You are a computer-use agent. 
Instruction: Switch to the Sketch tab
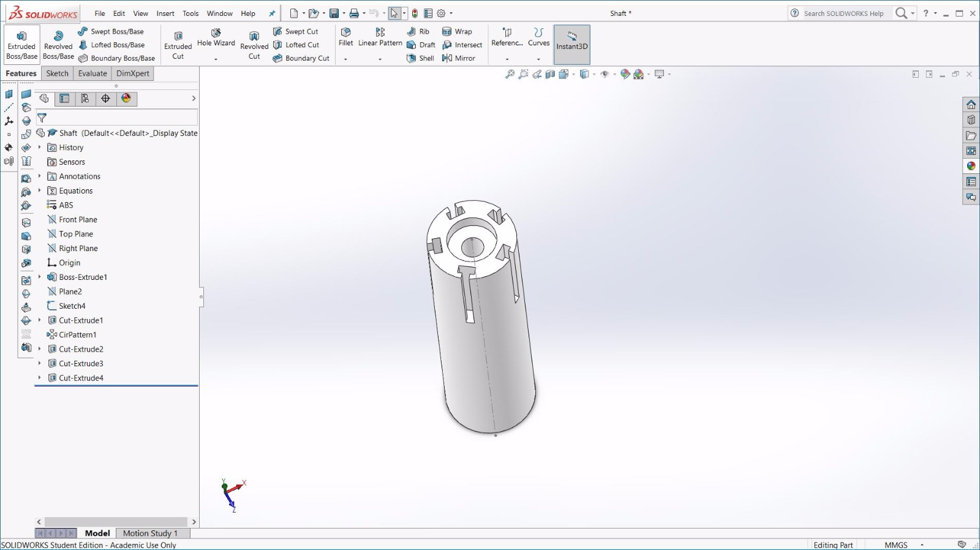tap(58, 73)
